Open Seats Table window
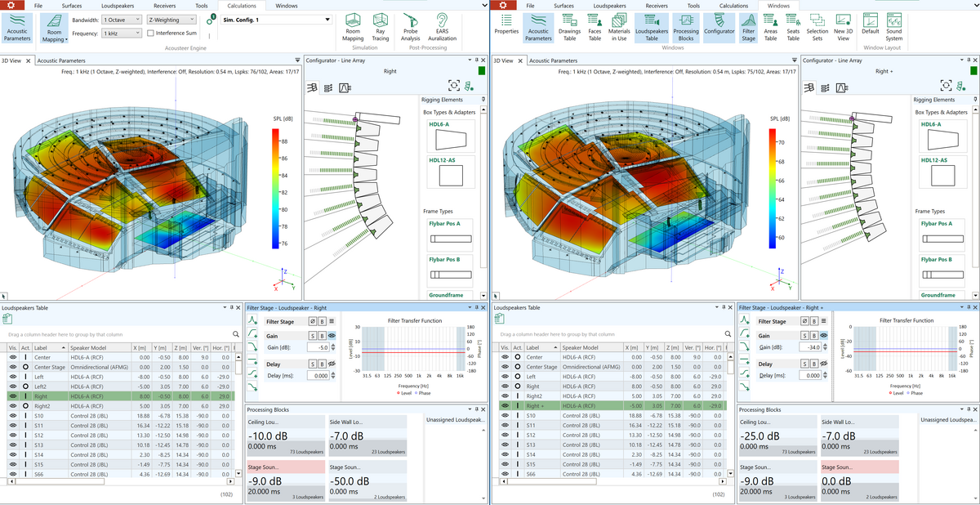980x505 pixels. (x=793, y=28)
